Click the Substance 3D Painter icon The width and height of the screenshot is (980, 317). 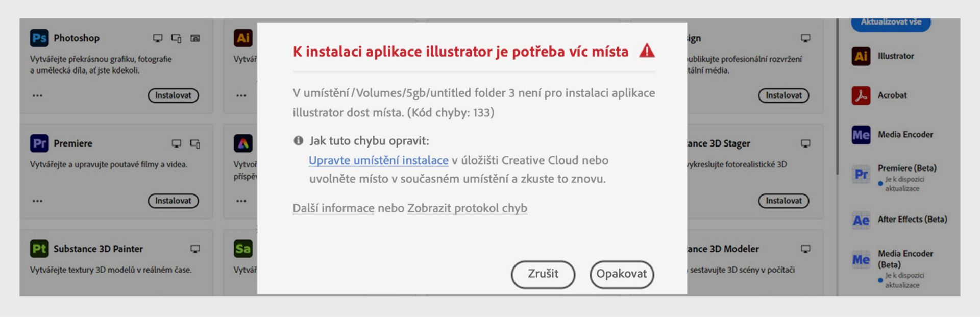(x=39, y=249)
